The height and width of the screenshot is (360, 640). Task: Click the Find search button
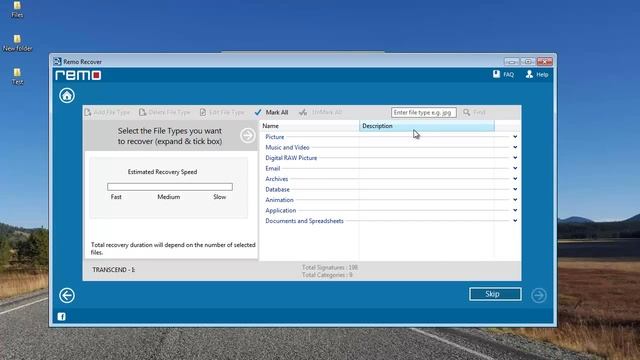coord(474,112)
